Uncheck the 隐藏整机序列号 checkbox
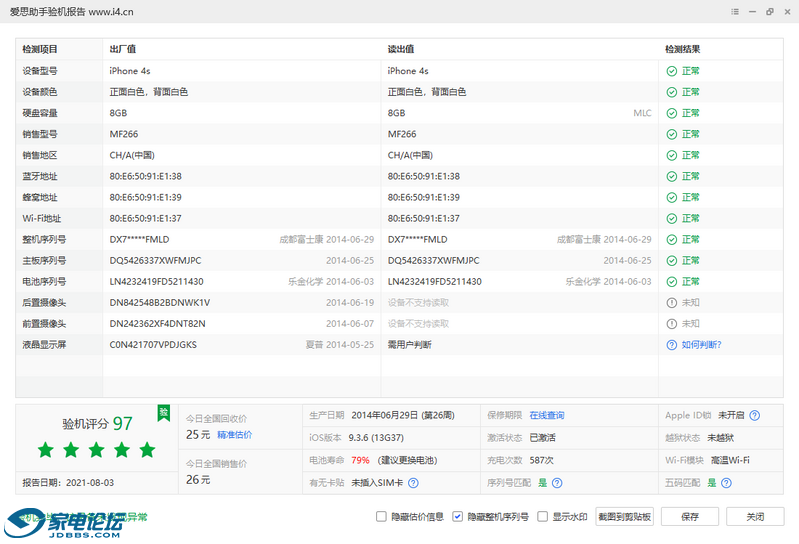 (458, 516)
